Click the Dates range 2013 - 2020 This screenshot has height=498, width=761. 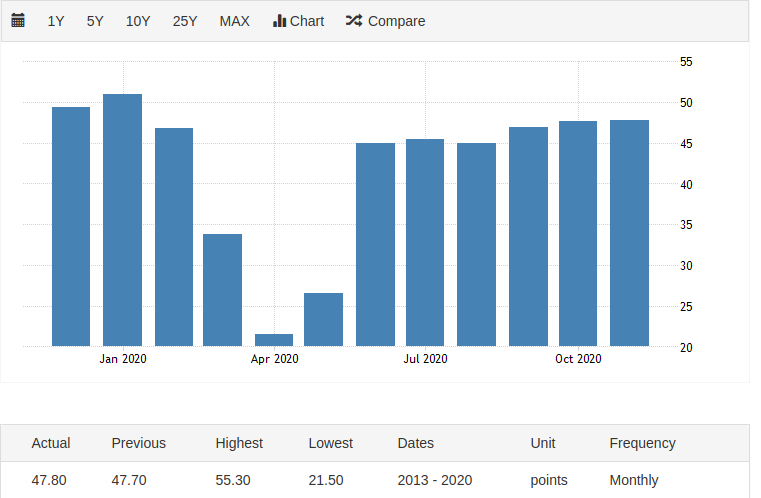pyautogui.click(x=435, y=480)
